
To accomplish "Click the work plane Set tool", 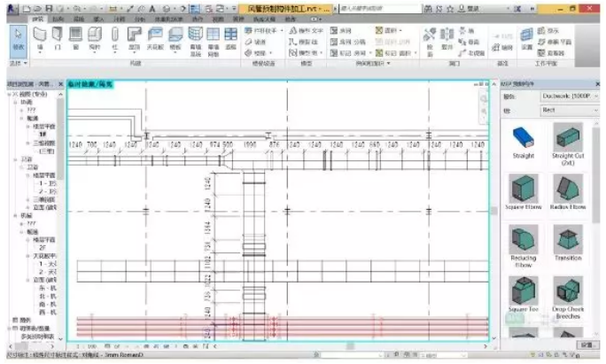I will click(x=526, y=40).
